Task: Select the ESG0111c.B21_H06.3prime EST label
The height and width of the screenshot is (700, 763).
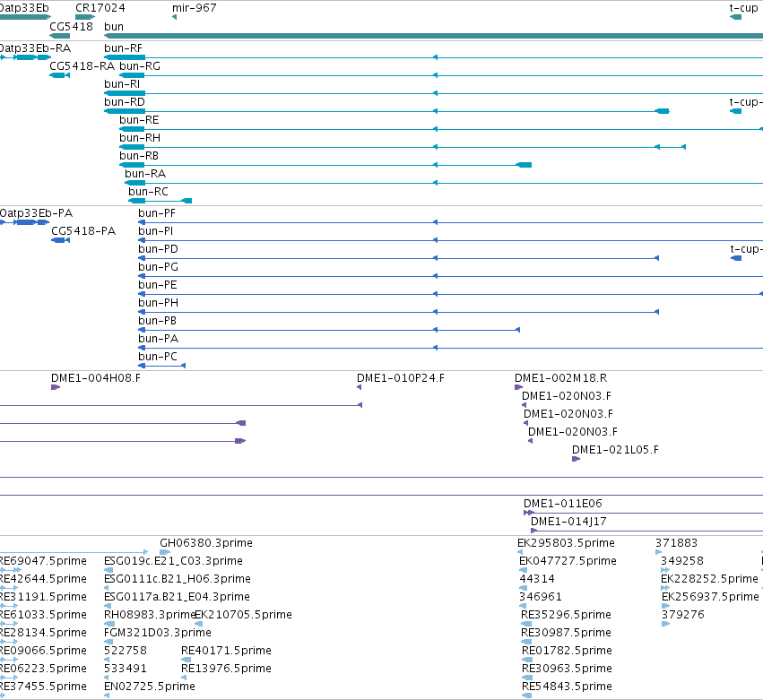Action: tap(178, 579)
